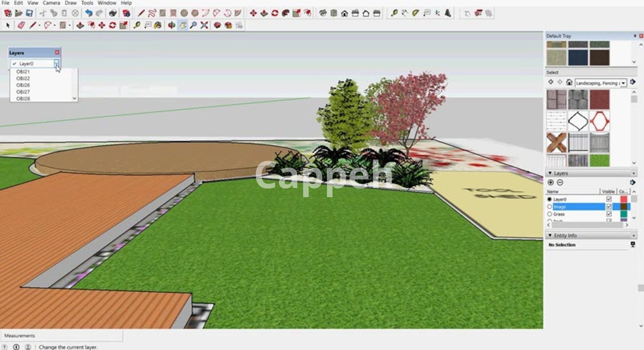
Task: Uncheck visibility of the Image layer
Action: [609, 207]
